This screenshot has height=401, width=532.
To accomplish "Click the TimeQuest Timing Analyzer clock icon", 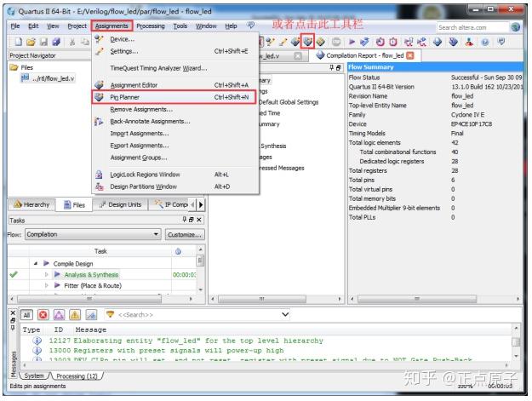I will [380, 42].
